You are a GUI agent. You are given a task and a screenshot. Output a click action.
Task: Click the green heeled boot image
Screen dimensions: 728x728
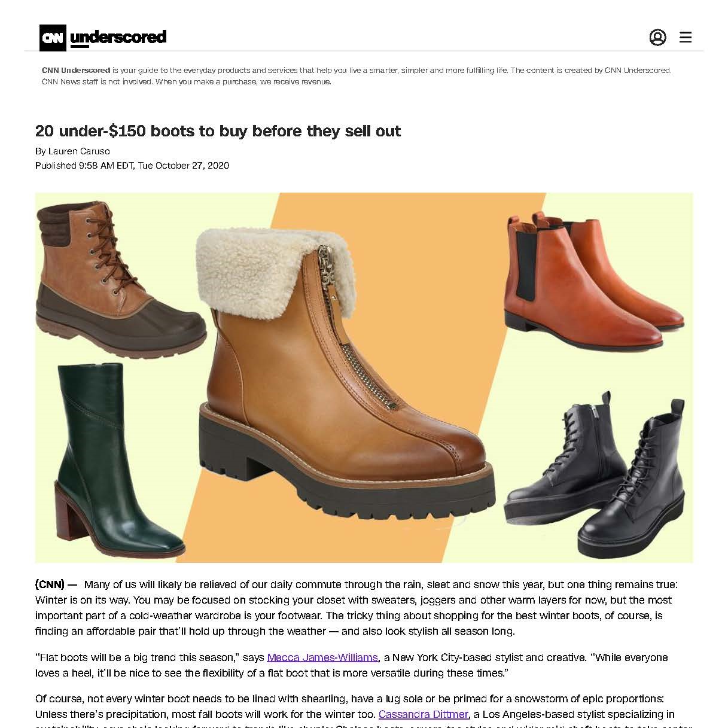(118, 459)
